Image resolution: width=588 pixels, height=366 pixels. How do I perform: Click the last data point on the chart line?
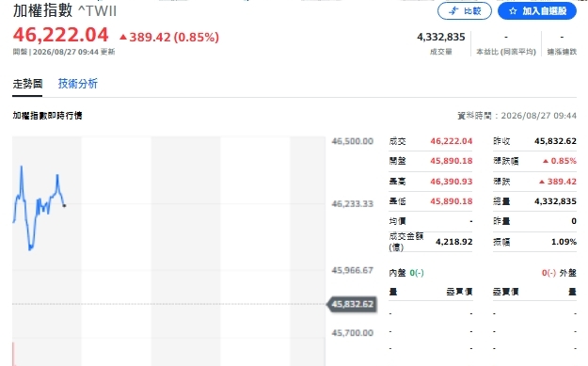pos(64,205)
